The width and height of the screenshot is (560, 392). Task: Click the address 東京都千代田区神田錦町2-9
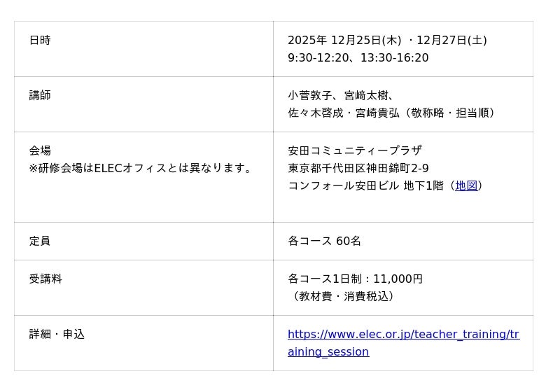pos(358,168)
